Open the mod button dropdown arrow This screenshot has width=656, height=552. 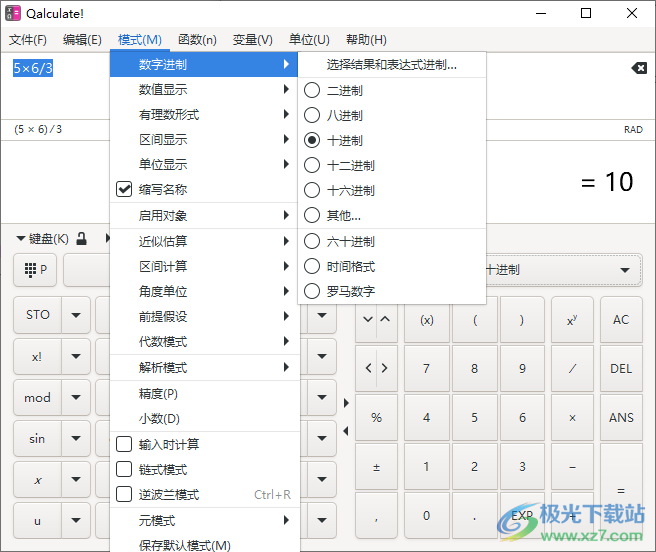pyautogui.click(x=76, y=397)
